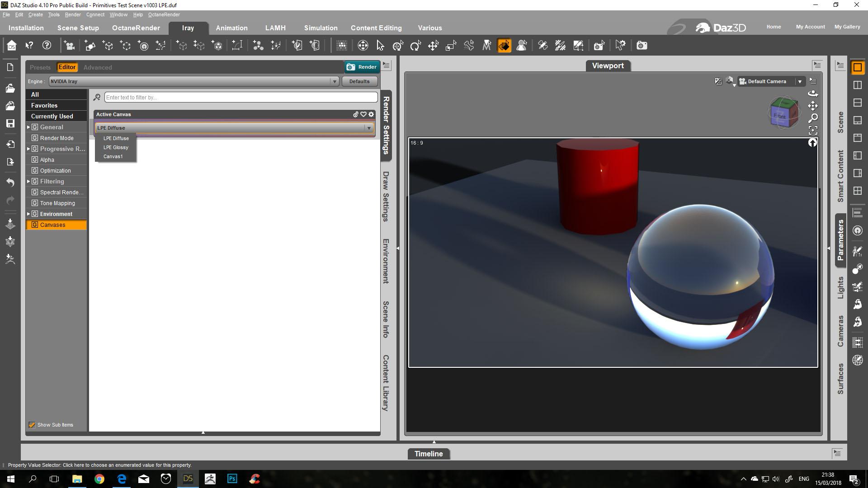Click the Defaults button
Screen dimensions: 868x488
[x=359, y=81]
